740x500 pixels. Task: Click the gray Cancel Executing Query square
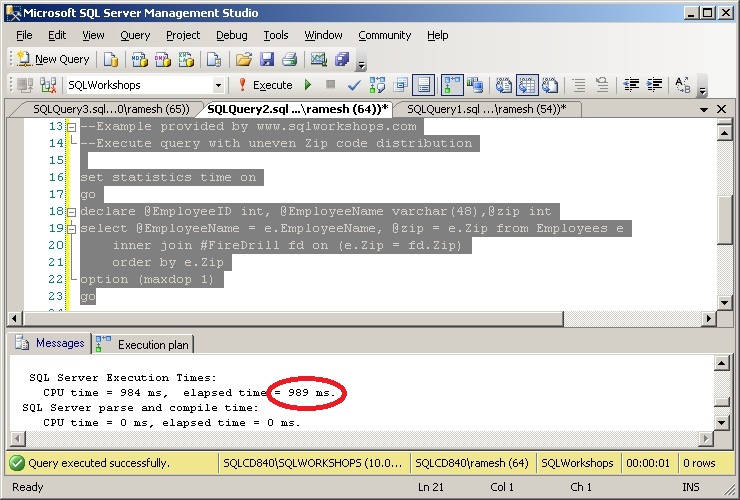point(330,85)
